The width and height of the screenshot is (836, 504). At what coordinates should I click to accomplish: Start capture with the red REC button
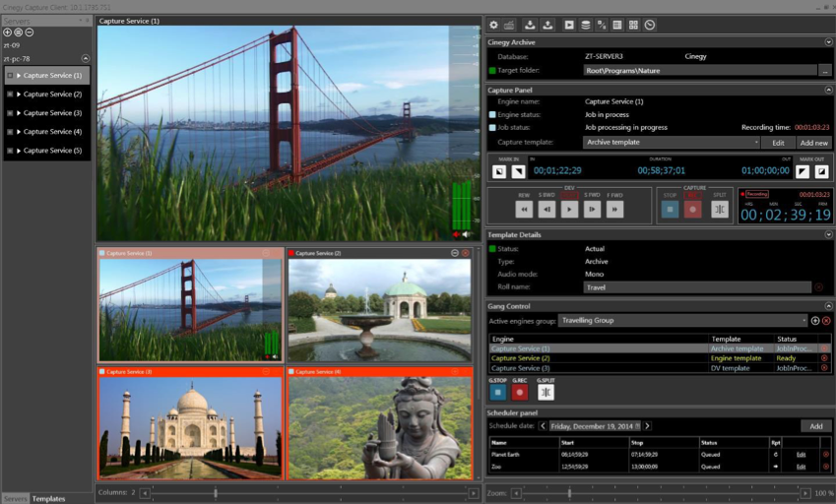click(x=692, y=210)
